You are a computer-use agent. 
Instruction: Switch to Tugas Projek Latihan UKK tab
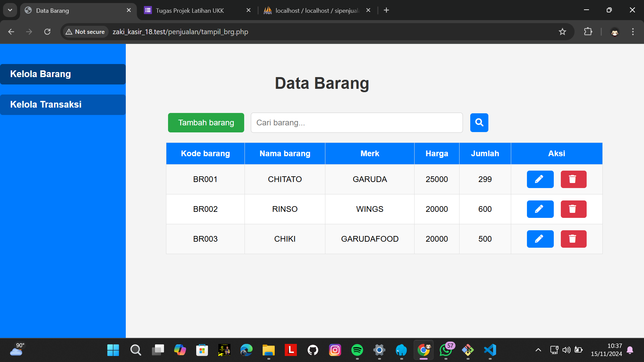point(190,10)
